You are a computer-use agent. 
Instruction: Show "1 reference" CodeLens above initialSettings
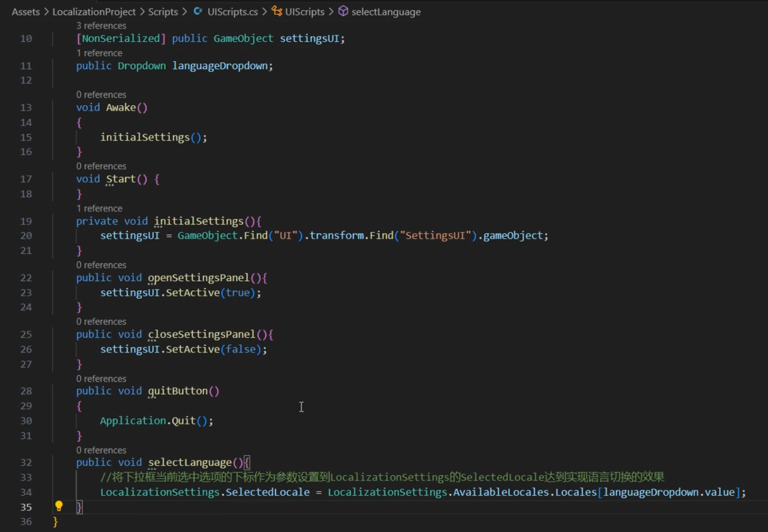pyautogui.click(x=99, y=208)
